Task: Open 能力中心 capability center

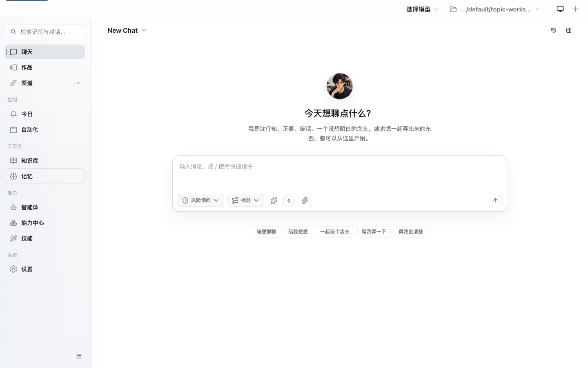Action: click(45, 223)
